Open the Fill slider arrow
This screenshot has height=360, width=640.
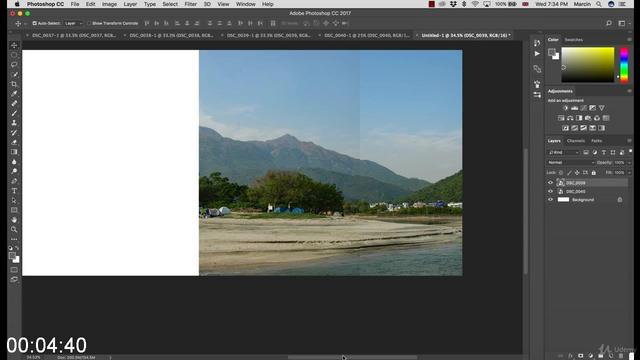[629, 173]
